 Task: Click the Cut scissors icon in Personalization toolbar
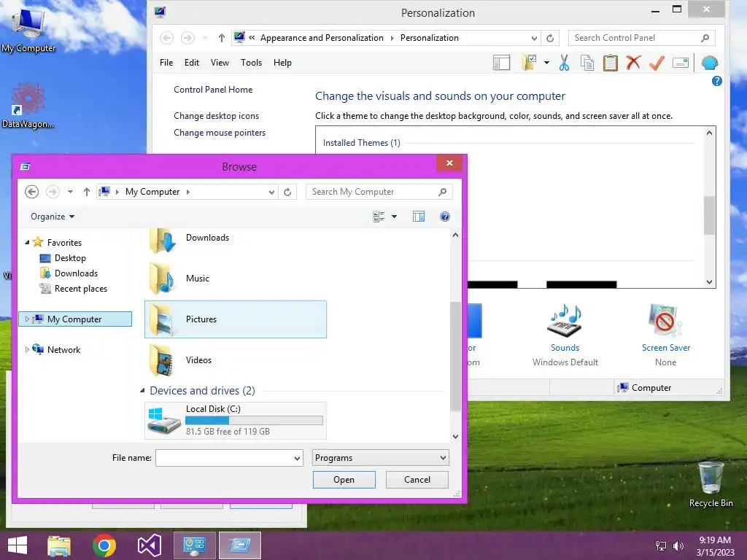564,63
